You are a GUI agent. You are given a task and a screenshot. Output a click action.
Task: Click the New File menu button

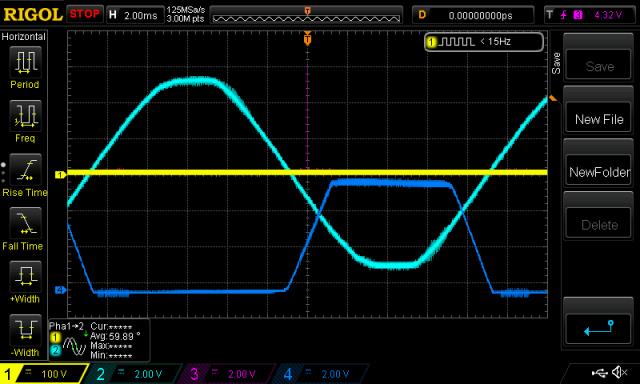click(598, 119)
